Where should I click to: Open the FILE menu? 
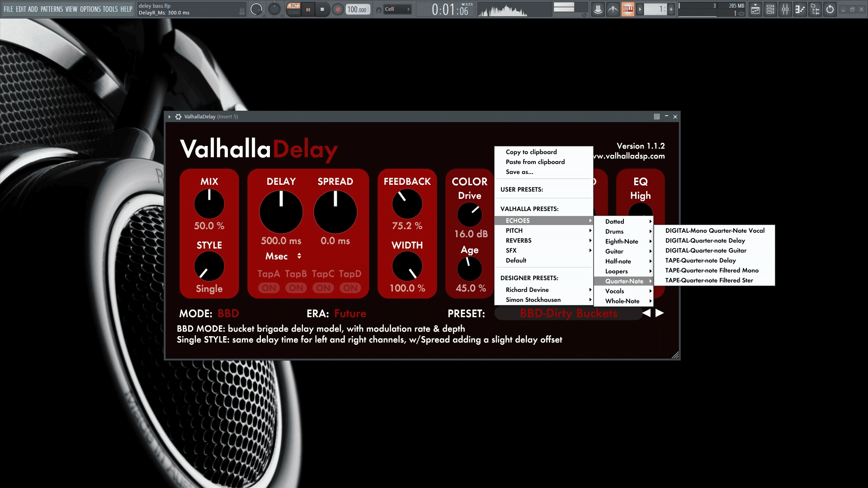[9, 9]
